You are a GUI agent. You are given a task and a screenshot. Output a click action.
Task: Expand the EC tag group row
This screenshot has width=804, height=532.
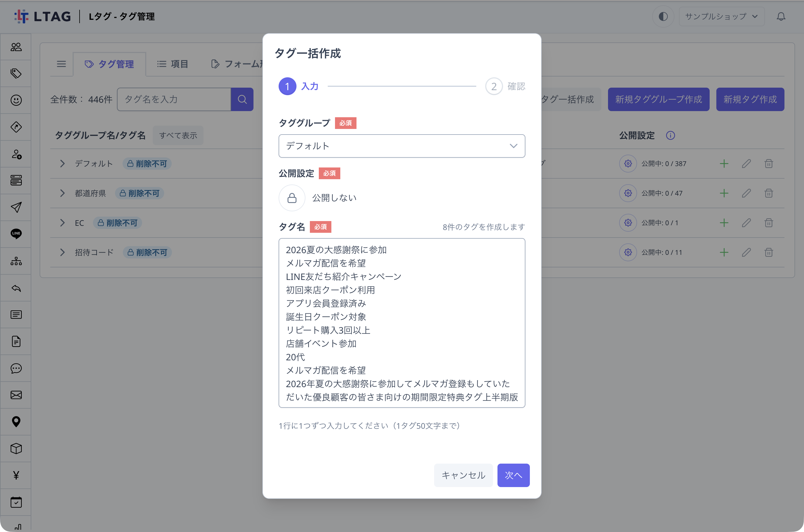pyautogui.click(x=62, y=222)
